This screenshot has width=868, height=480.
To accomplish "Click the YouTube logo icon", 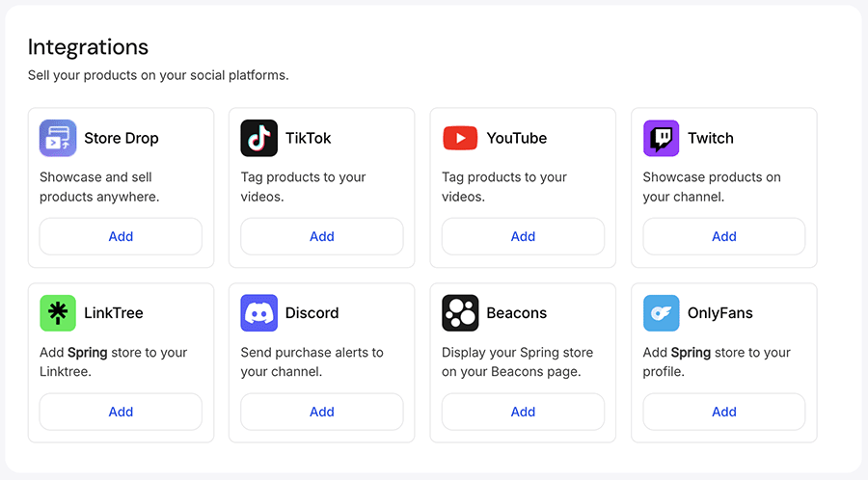I will coord(460,138).
